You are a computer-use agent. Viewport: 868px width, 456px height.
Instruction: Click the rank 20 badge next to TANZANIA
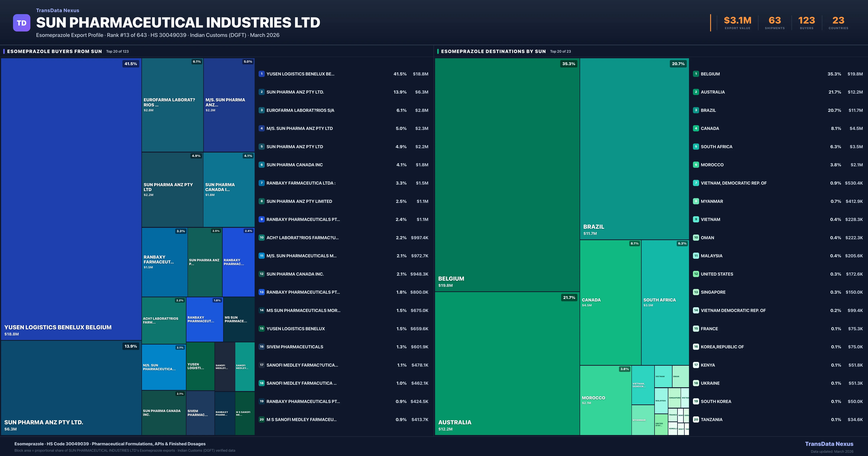(x=696, y=420)
